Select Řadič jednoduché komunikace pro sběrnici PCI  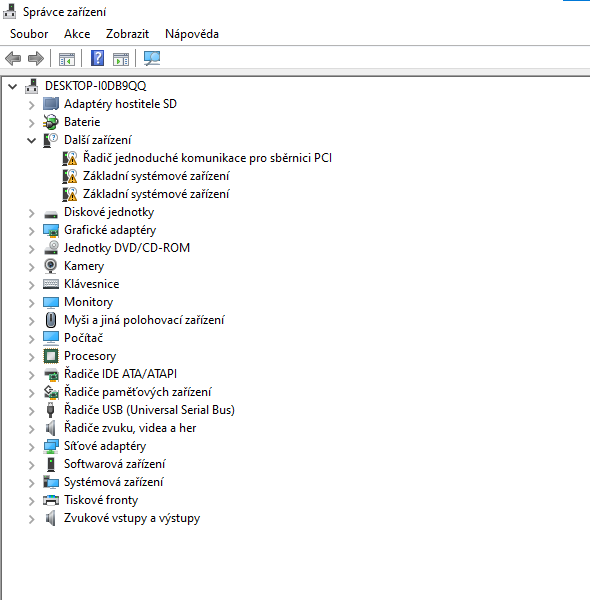[x=207, y=158]
